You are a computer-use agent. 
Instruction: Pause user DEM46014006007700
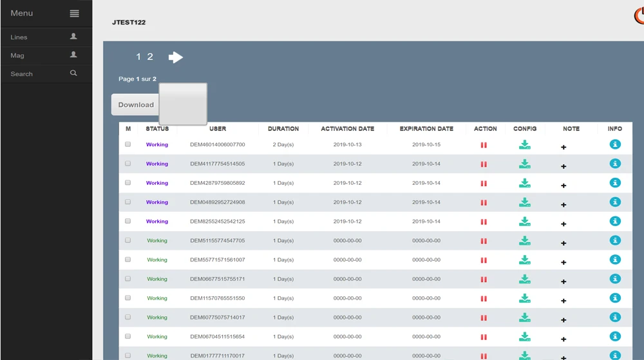(x=484, y=145)
